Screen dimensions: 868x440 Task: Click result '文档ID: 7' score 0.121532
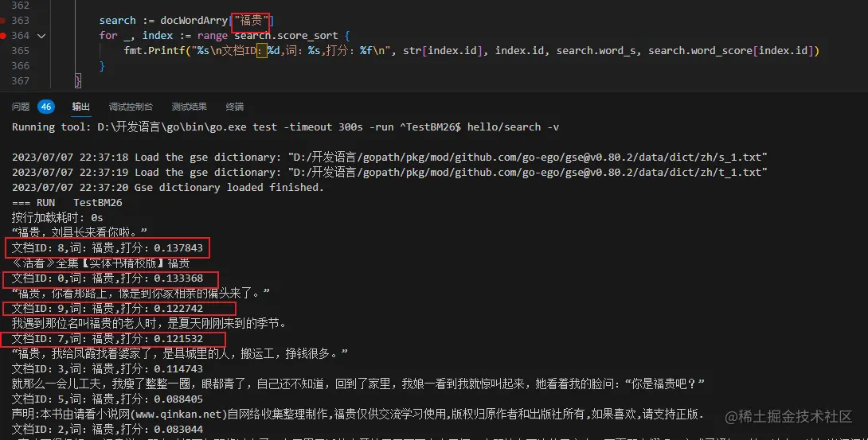click(108, 338)
